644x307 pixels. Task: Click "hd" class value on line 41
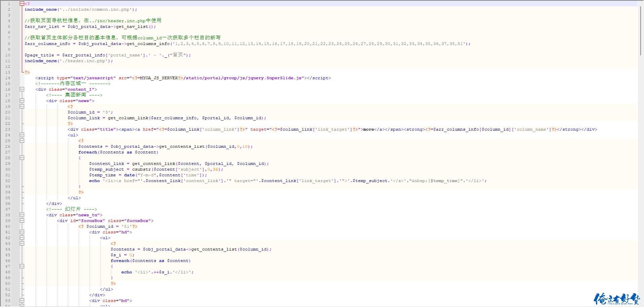tap(124, 232)
